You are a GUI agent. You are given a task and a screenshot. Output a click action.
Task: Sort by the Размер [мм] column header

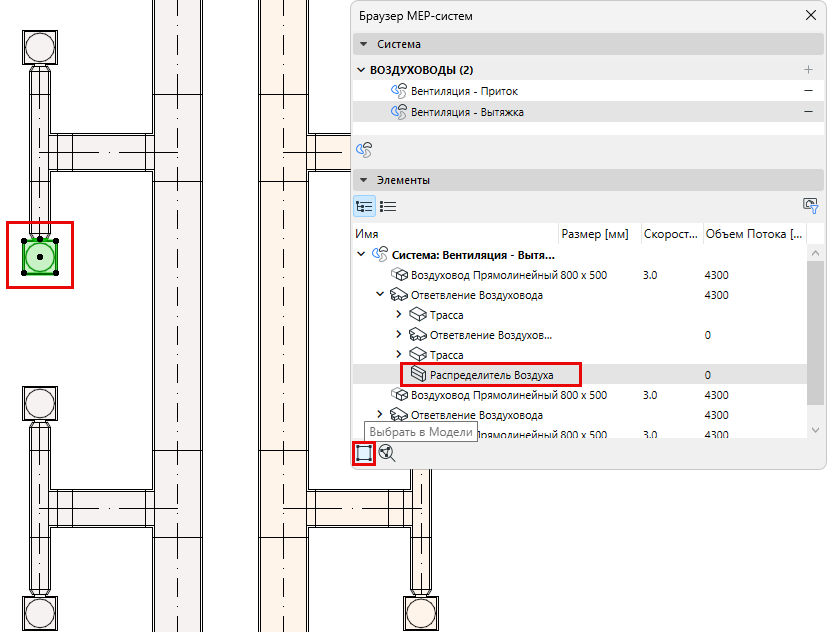click(600, 234)
